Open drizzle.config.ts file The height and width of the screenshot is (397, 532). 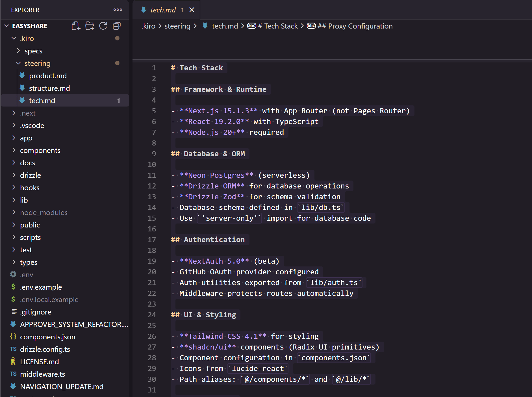click(65, 349)
